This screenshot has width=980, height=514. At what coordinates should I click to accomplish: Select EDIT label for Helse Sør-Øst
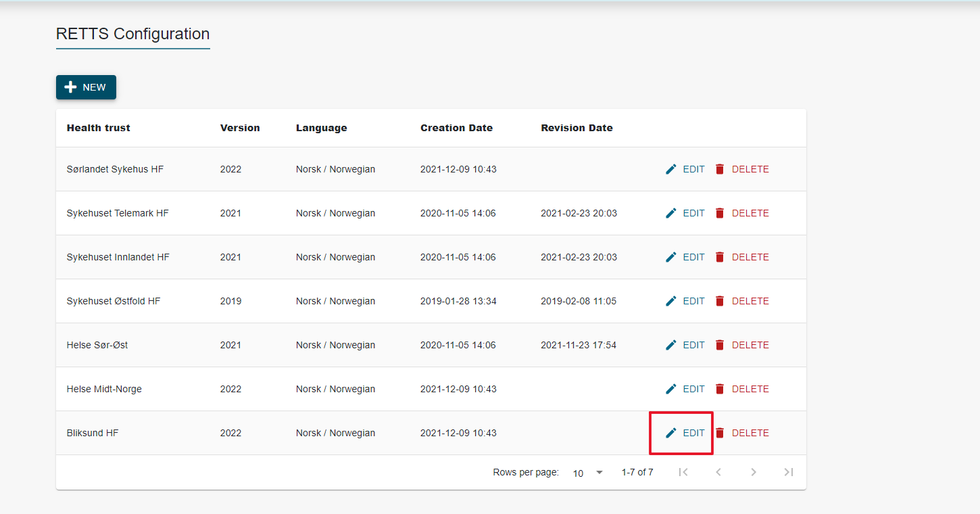[693, 345]
